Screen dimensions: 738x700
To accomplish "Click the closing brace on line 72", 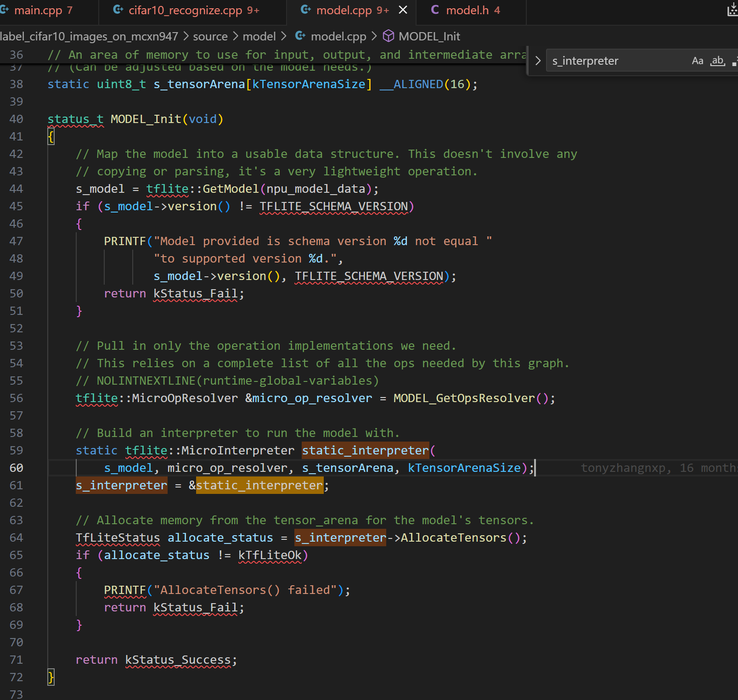I will [x=51, y=677].
